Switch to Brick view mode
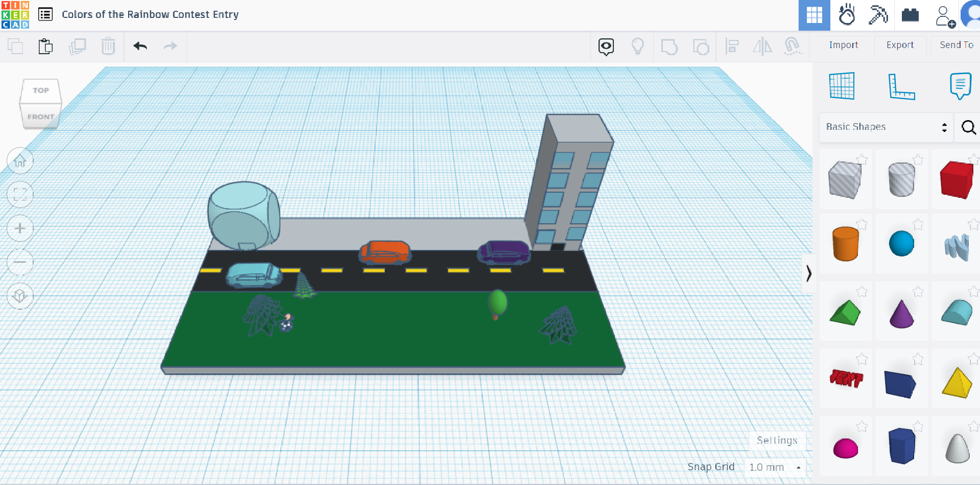The height and width of the screenshot is (485, 980). [911, 15]
